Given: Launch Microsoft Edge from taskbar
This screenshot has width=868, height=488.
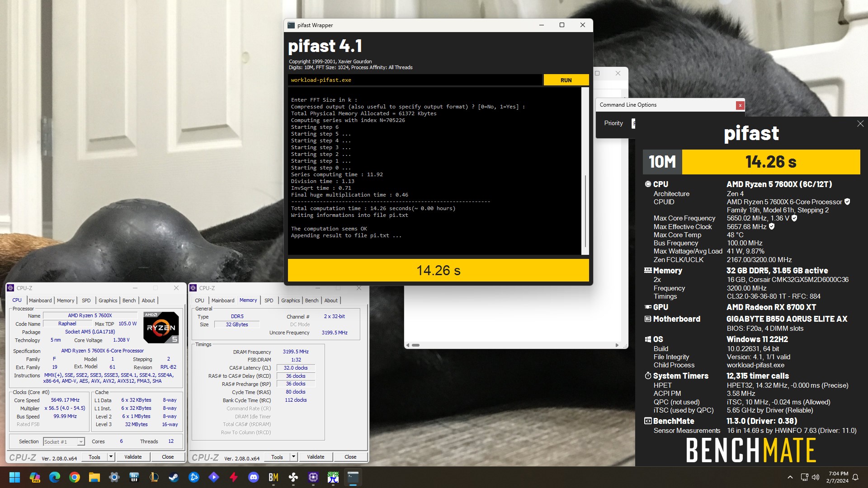Looking at the screenshot, I should pyautogui.click(x=54, y=477).
